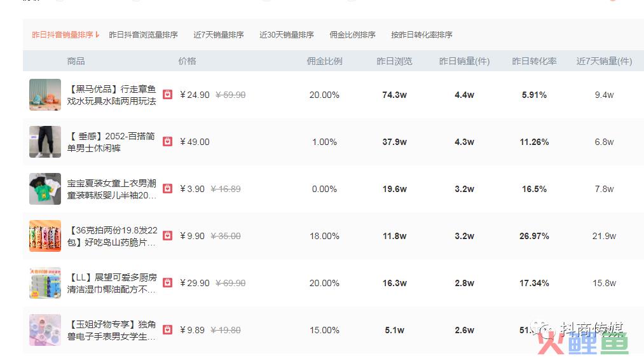Open 宝宝夏装女童上衣 product title link
The image size is (644, 358).
[x=112, y=189]
